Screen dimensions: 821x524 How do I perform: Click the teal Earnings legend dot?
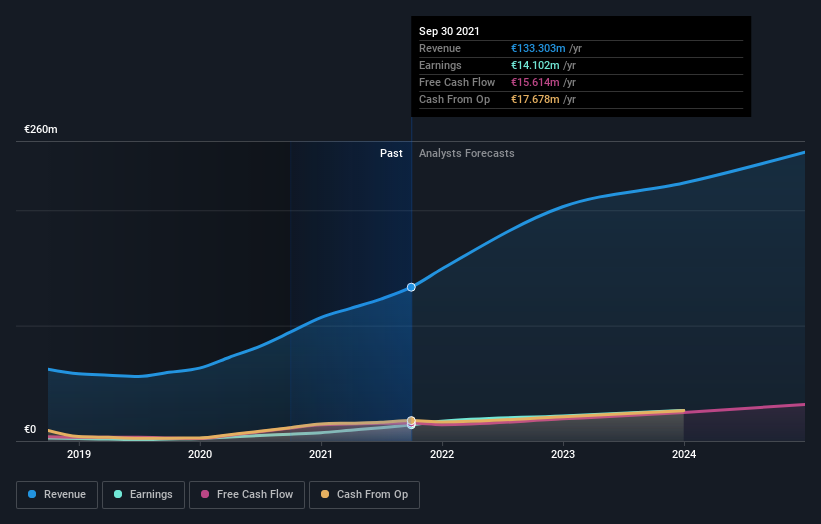118,494
